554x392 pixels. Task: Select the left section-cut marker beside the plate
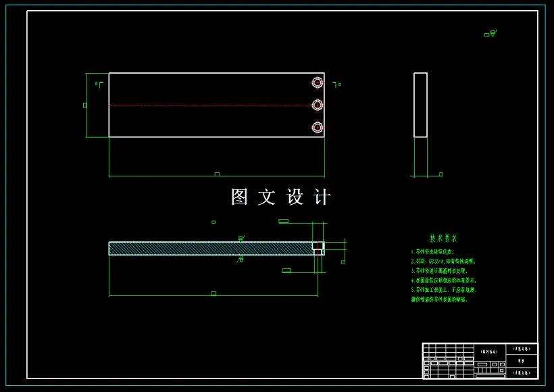click(x=99, y=84)
